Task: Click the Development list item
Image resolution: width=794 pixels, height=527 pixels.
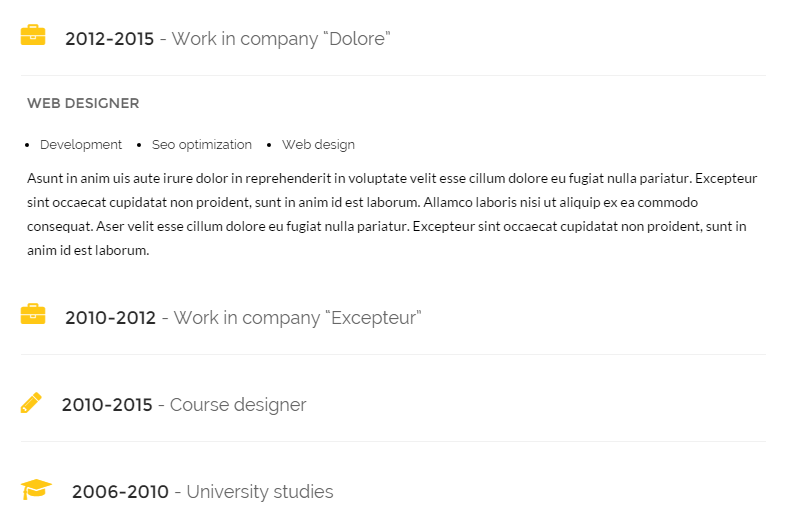Action: (81, 145)
